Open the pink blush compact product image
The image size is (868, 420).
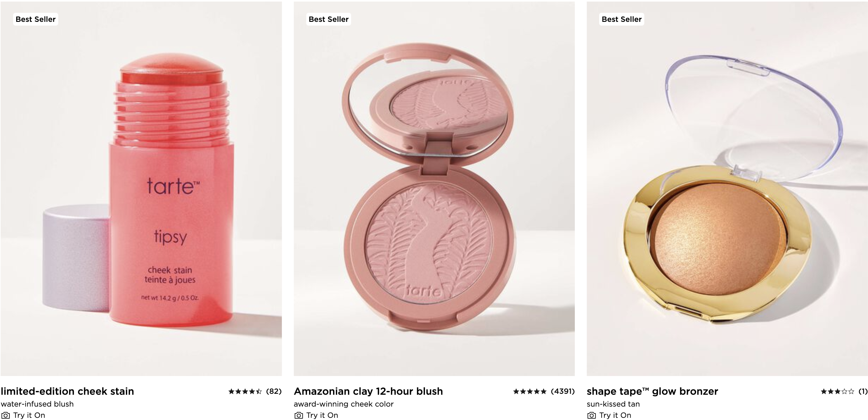tap(434, 189)
